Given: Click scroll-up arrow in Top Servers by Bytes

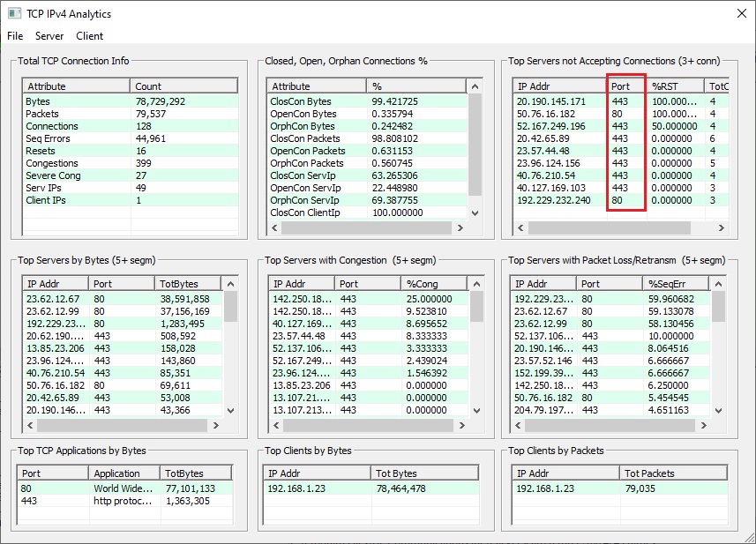Looking at the screenshot, I should coord(230,284).
